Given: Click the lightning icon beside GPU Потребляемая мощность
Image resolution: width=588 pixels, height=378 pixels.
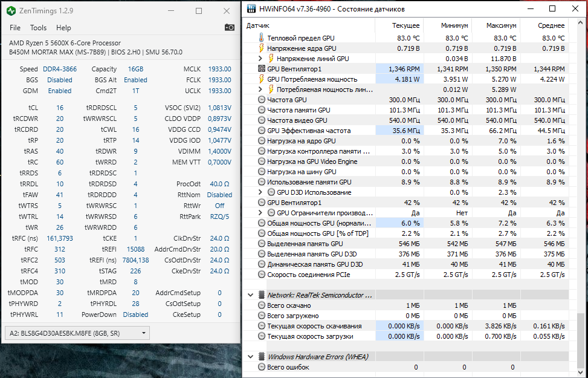Looking at the screenshot, I should [261, 79].
